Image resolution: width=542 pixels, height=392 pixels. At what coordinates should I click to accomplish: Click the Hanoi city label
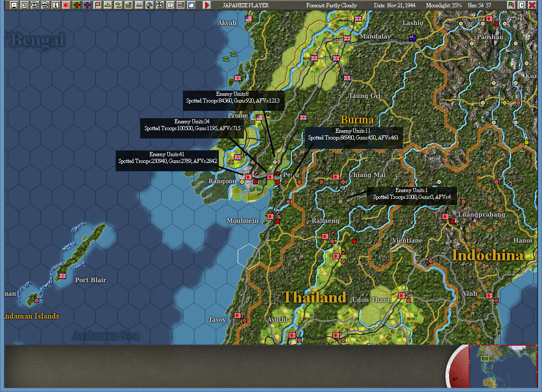pyautogui.click(x=523, y=241)
